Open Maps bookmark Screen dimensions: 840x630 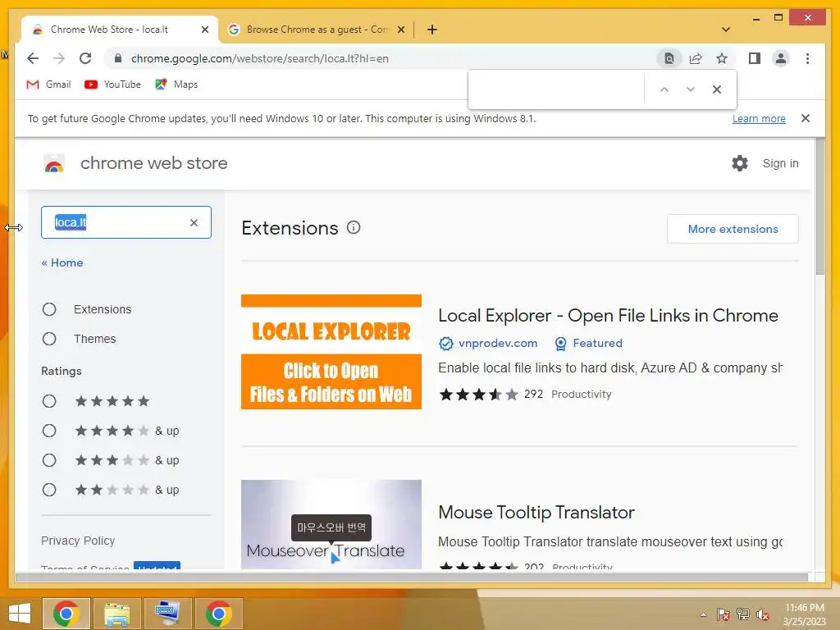point(176,84)
